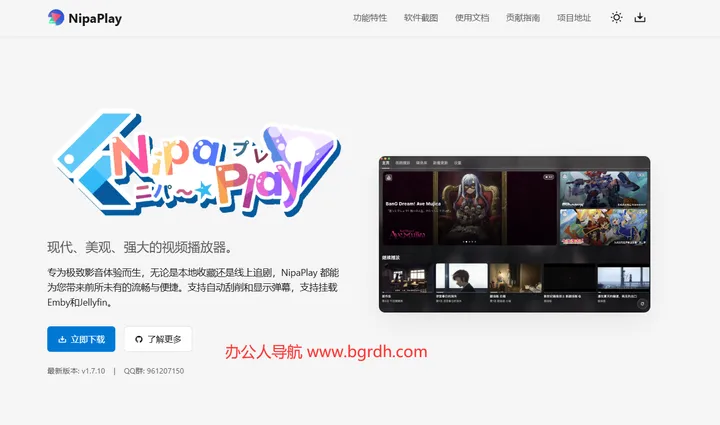Image resolution: width=720 pixels, height=425 pixels.
Task: Open the 软件截图 navigation link
Action: (421, 18)
